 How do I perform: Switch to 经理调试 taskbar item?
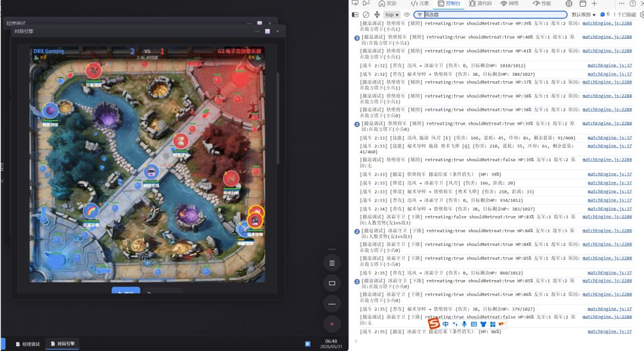point(28,344)
